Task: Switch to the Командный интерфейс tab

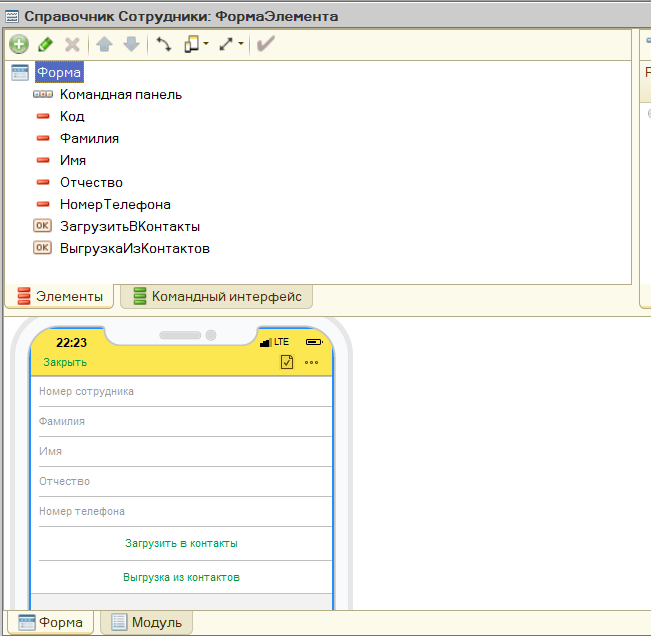Action: pos(216,296)
